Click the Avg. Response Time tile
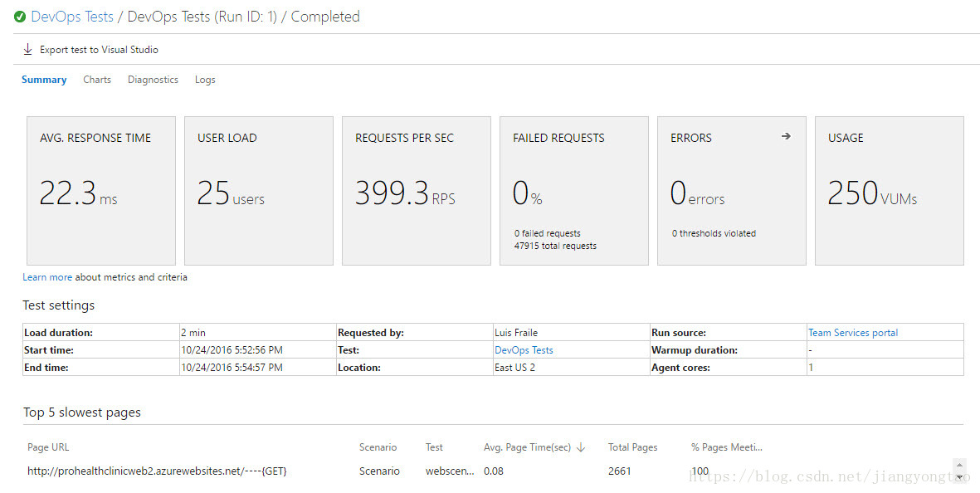Image resolution: width=980 pixels, height=493 pixels. pyautogui.click(x=101, y=191)
